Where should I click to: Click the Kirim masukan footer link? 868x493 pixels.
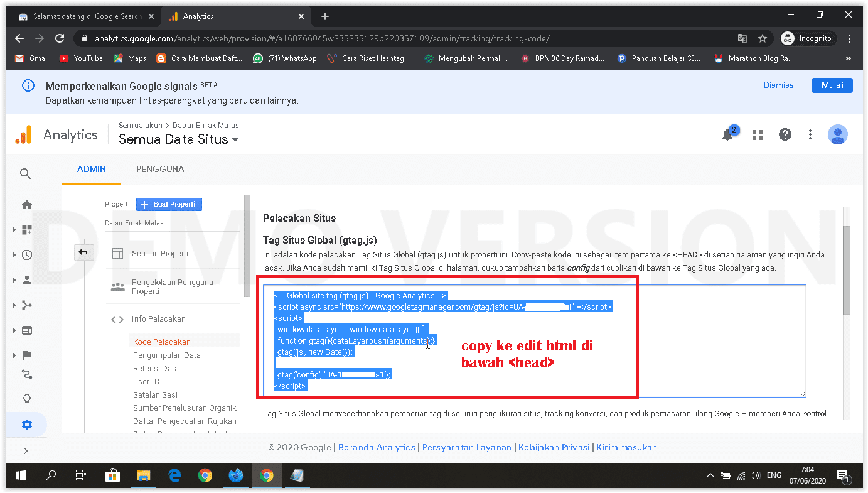626,447
